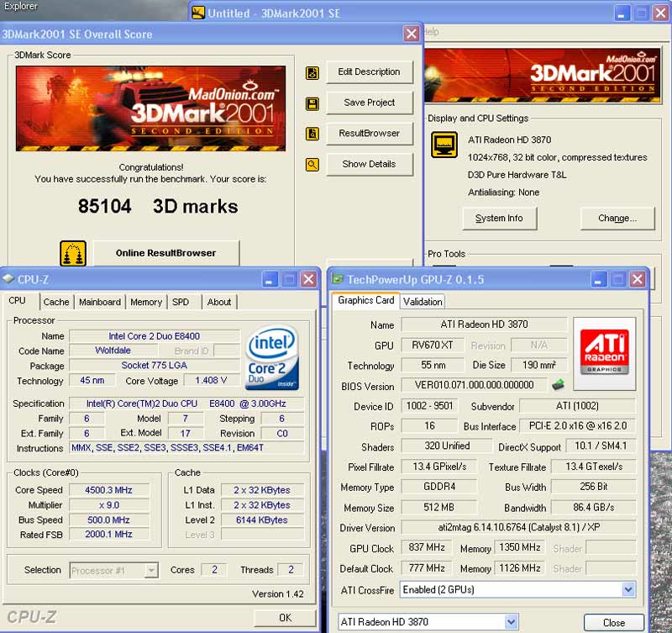Click the 3DMark2001 SE title bar icon

pyautogui.click(x=198, y=13)
